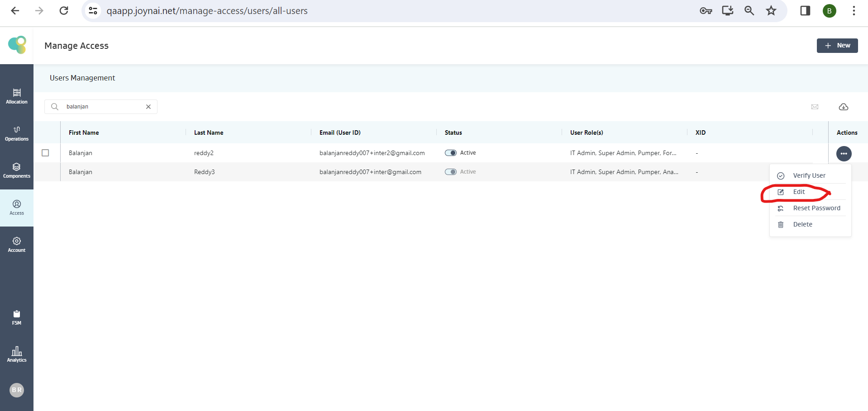
Task: Toggle Active status for Reddy3
Action: [x=450, y=172]
